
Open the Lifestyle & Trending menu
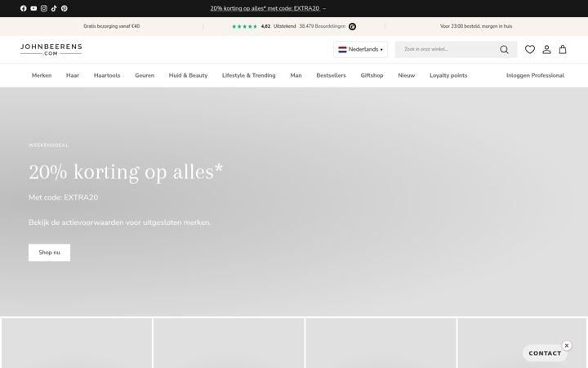[248, 75]
